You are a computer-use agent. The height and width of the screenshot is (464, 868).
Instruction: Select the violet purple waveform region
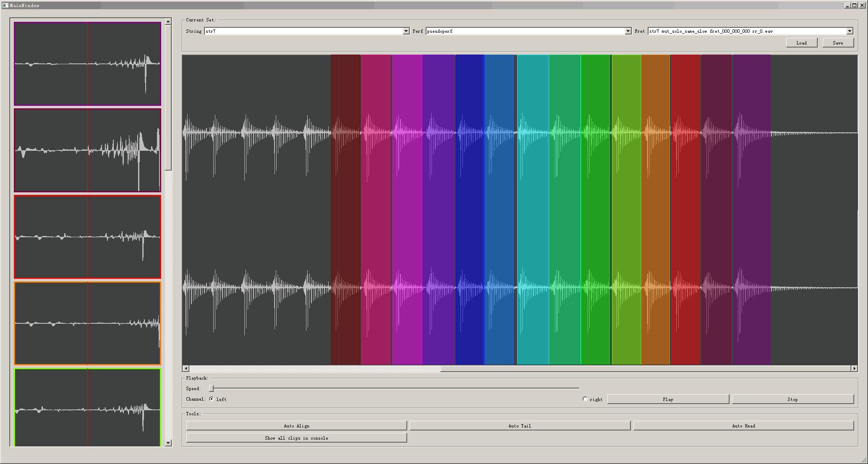pos(439,210)
